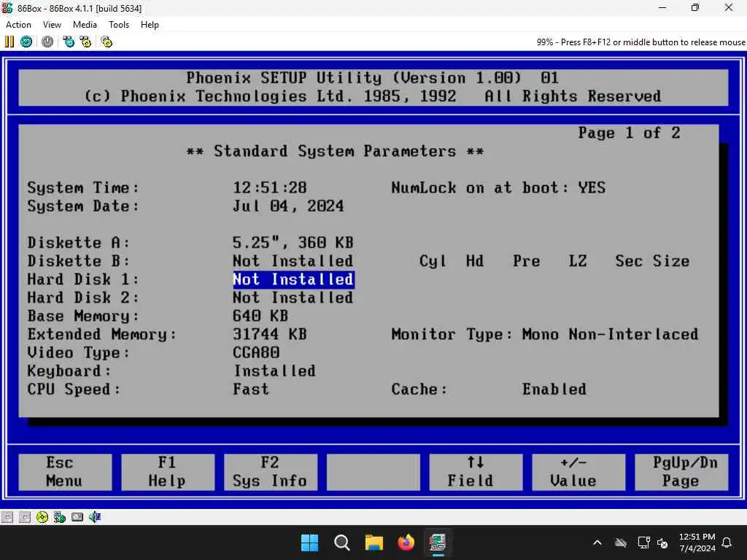747x560 pixels.
Task: Send Ctrl+Alt+Del using the teal keys icon
Action: [69, 42]
